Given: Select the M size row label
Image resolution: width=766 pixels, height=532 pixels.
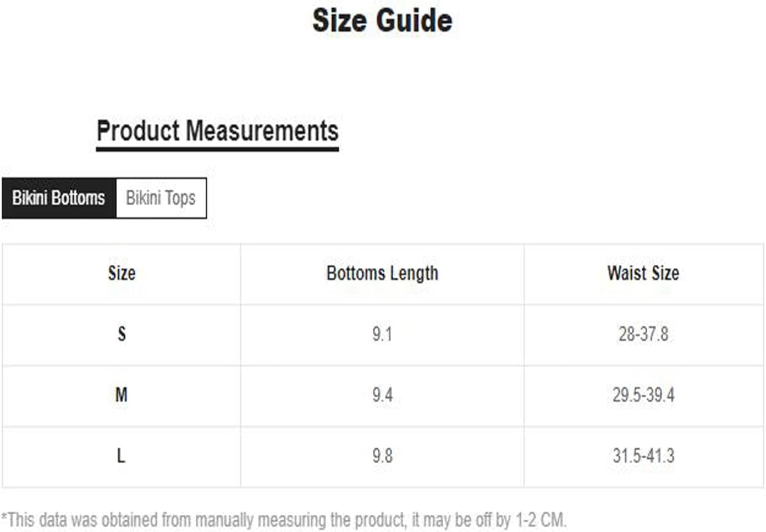Looking at the screenshot, I should pyautogui.click(x=121, y=395).
